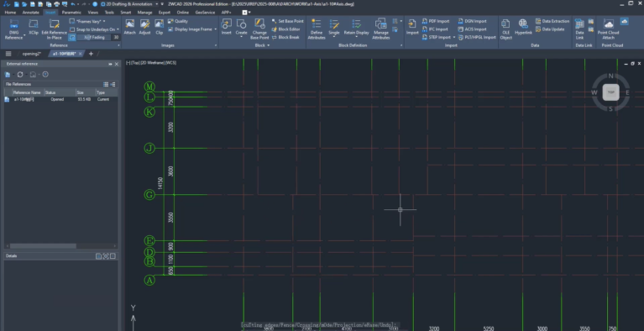Click the Xref Fading slider
The width and height of the screenshot is (644, 331).
tap(95, 38)
